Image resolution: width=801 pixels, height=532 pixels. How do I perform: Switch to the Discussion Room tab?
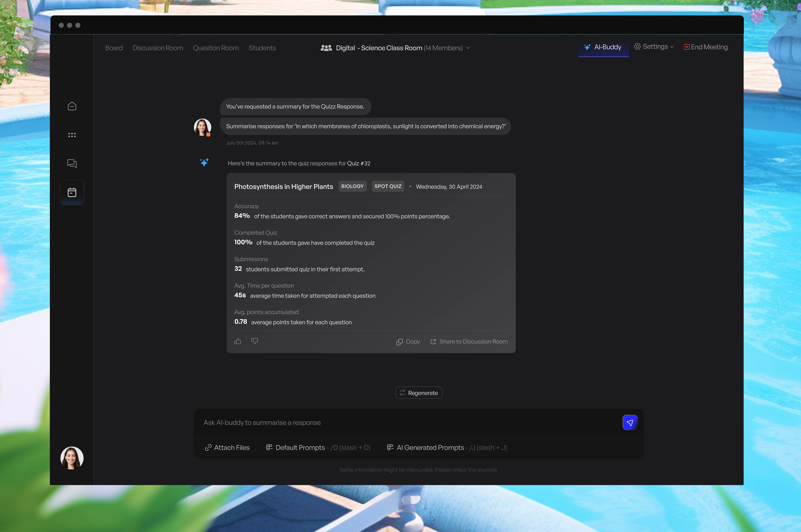pyautogui.click(x=158, y=48)
